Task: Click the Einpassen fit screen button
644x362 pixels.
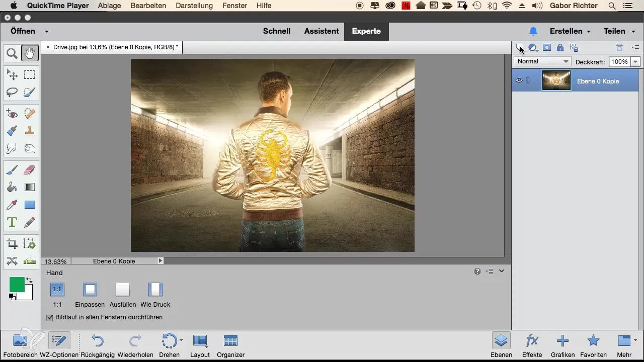Action: (90, 289)
